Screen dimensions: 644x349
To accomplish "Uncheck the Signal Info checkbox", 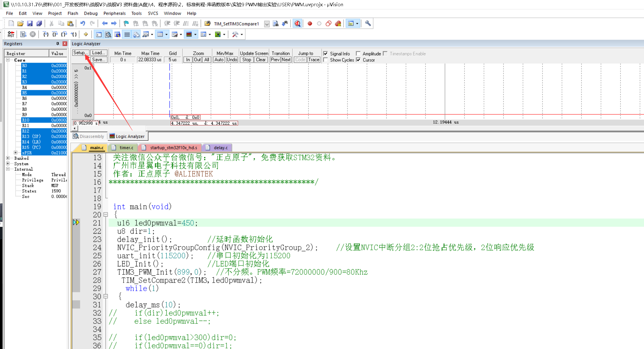I will point(325,53).
